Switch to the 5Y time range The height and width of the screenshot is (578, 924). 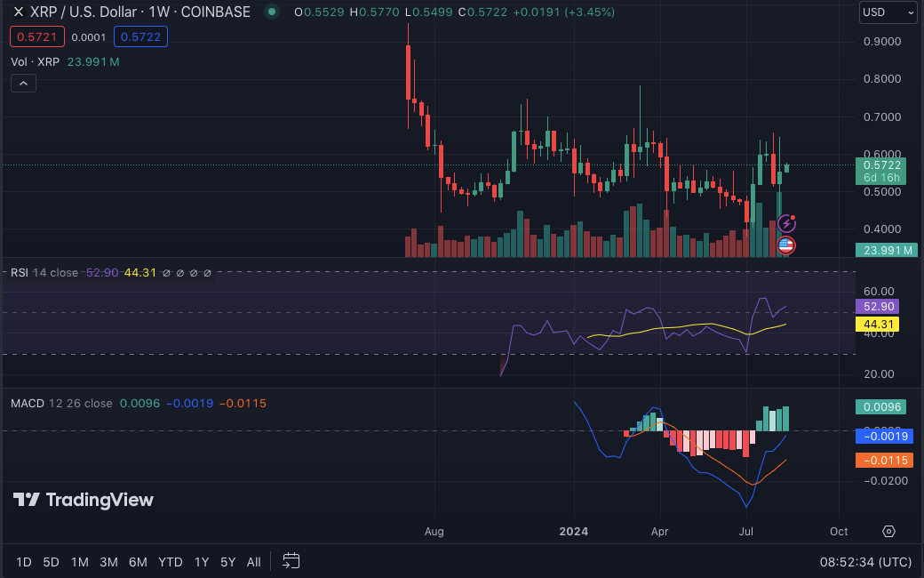(227, 562)
